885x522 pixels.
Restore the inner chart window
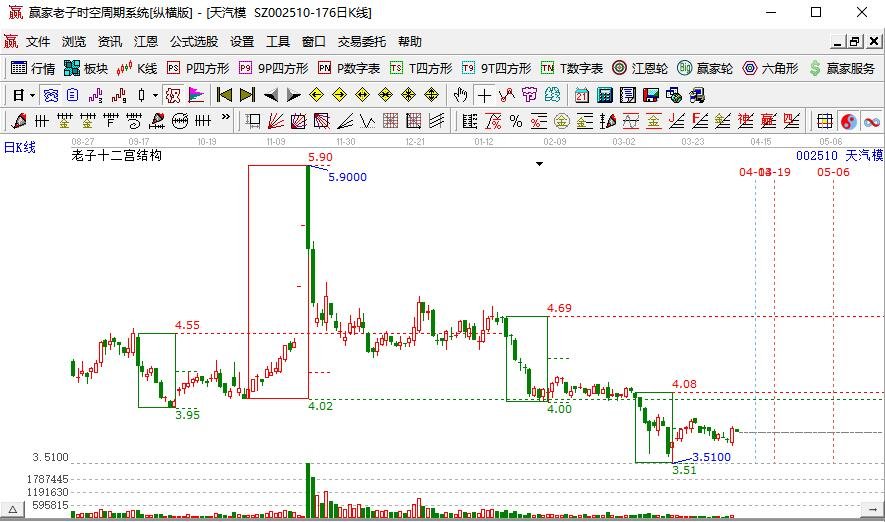coord(856,41)
